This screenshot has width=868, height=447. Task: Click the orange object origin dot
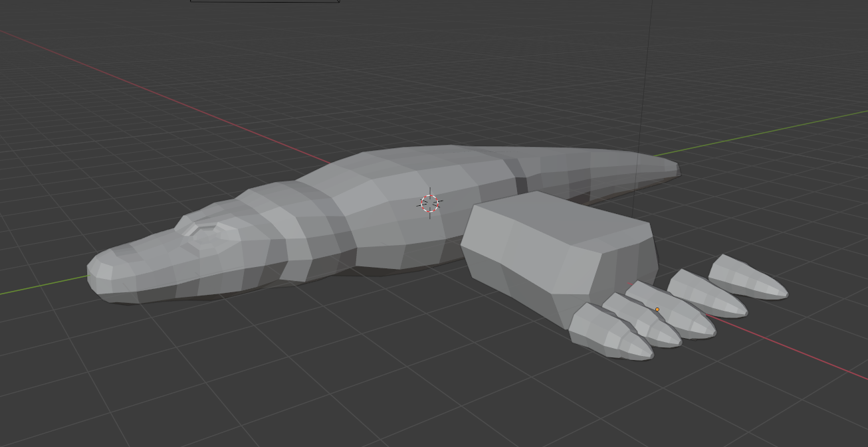click(657, 310)
